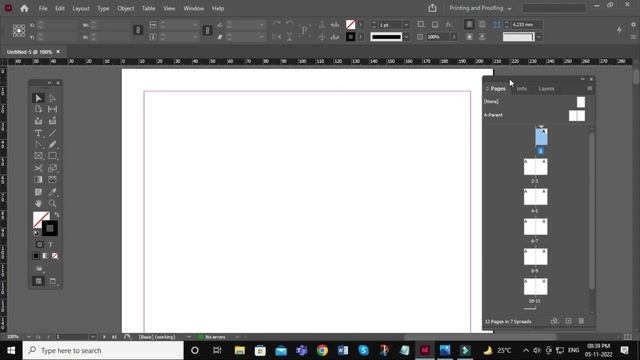Select the Content Placer tool

click(52, 121)
